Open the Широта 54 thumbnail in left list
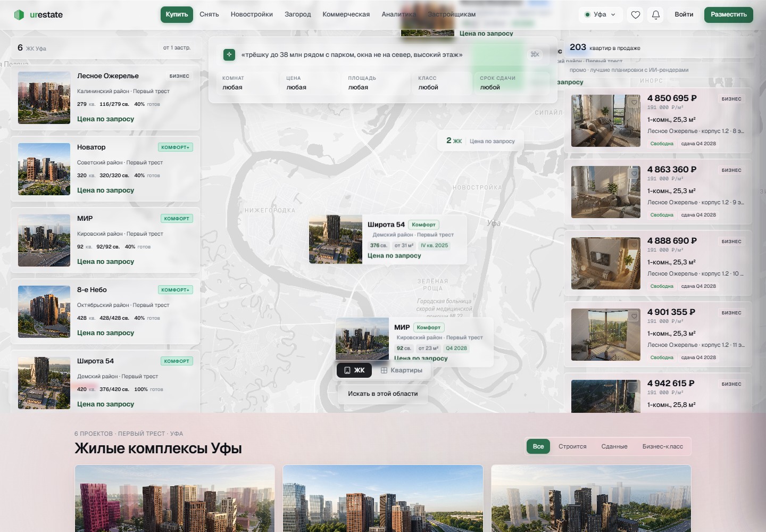Screen dimensions: 766x532 pyautogui.click(x=44, y=383)
